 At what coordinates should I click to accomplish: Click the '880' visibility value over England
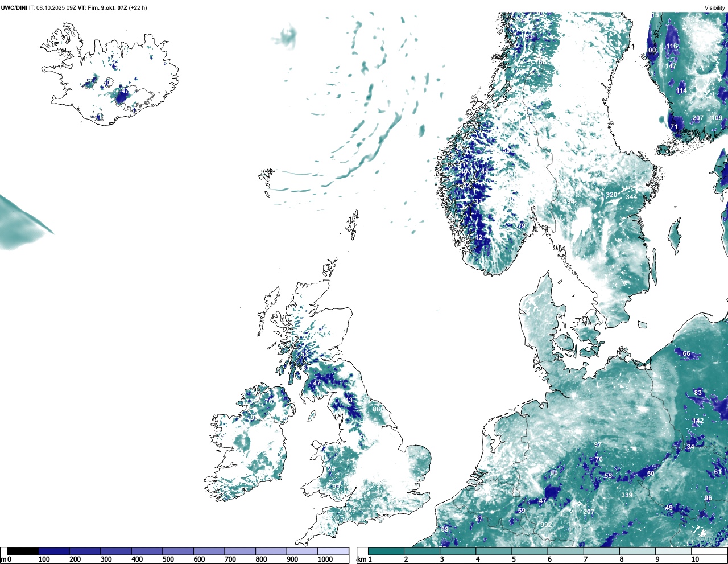tap(378, 409)
